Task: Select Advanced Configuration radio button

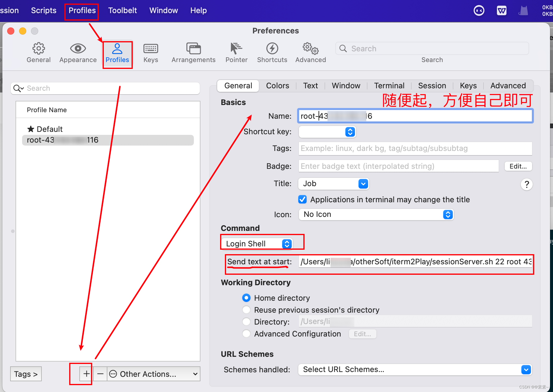Action: coord(246,334)
